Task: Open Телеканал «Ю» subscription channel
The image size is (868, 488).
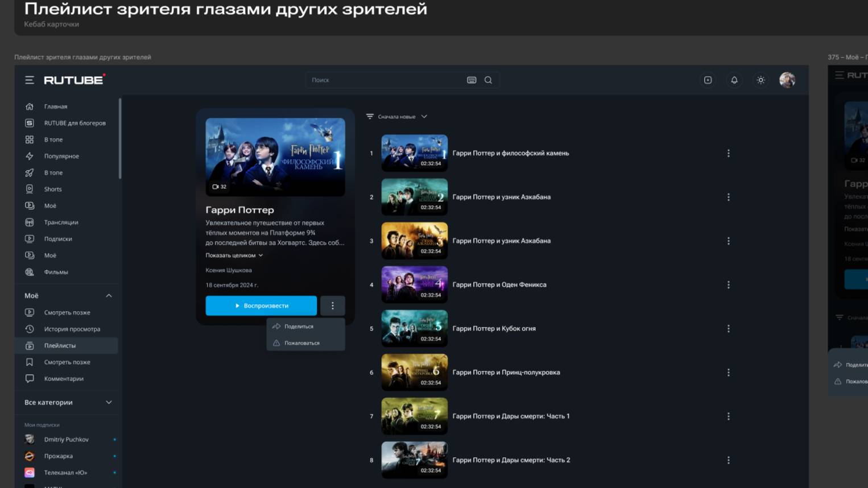Action: (67, 473)
